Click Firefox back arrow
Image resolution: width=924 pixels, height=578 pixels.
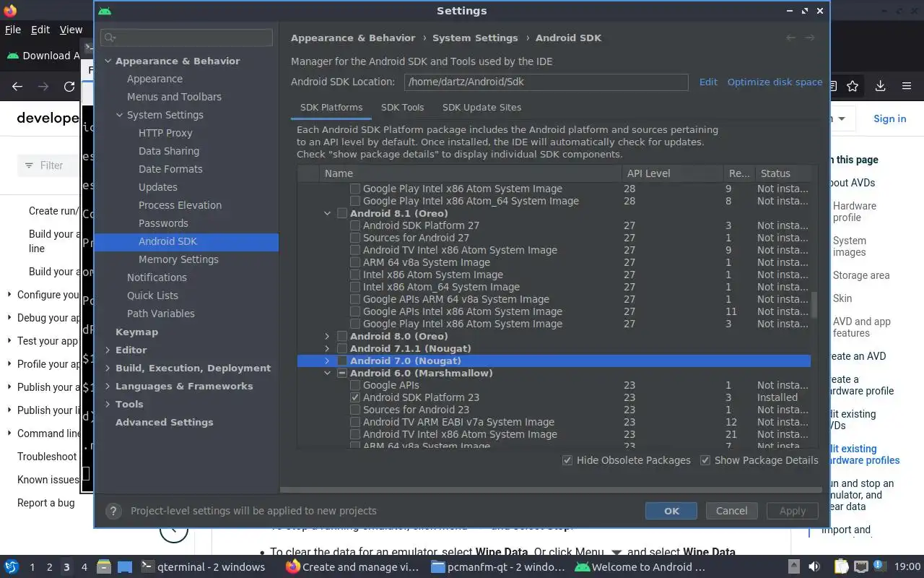click(17, 87)
